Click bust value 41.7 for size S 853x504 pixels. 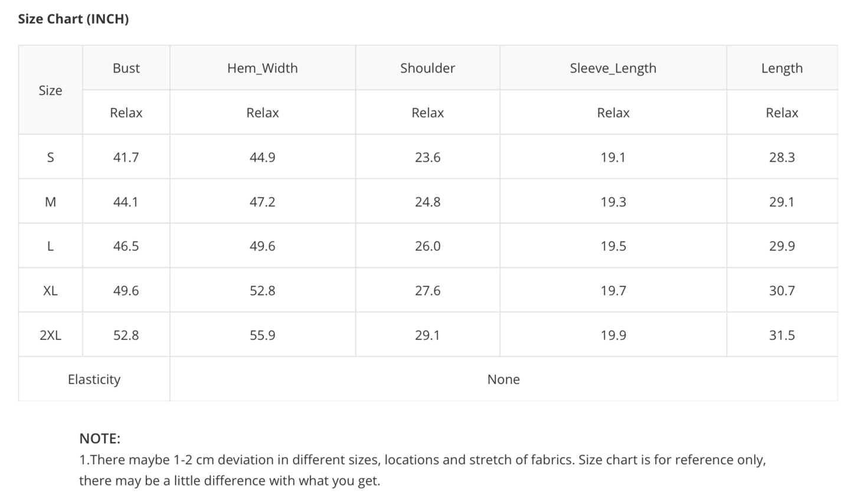coord(126,157)
